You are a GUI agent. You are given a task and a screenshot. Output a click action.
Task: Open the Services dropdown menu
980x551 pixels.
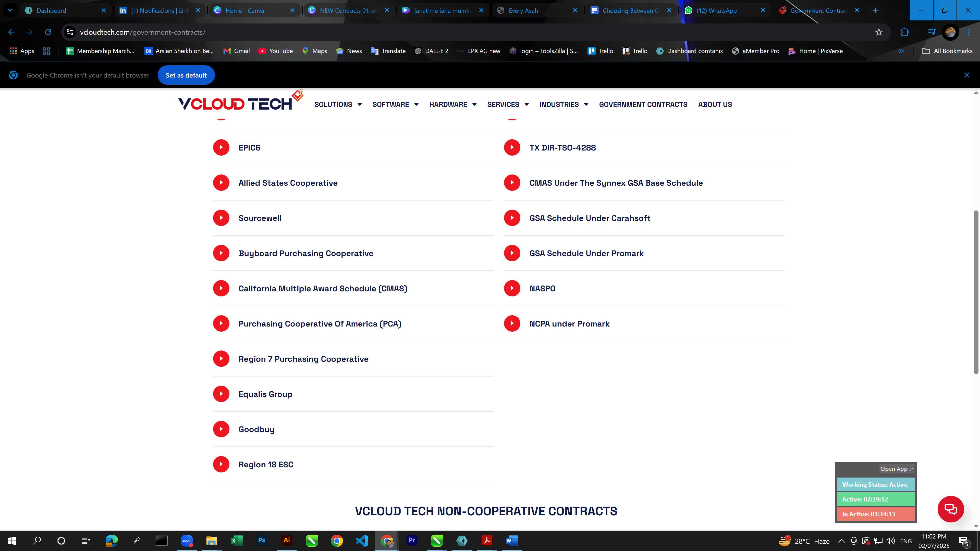coord(508,104)
